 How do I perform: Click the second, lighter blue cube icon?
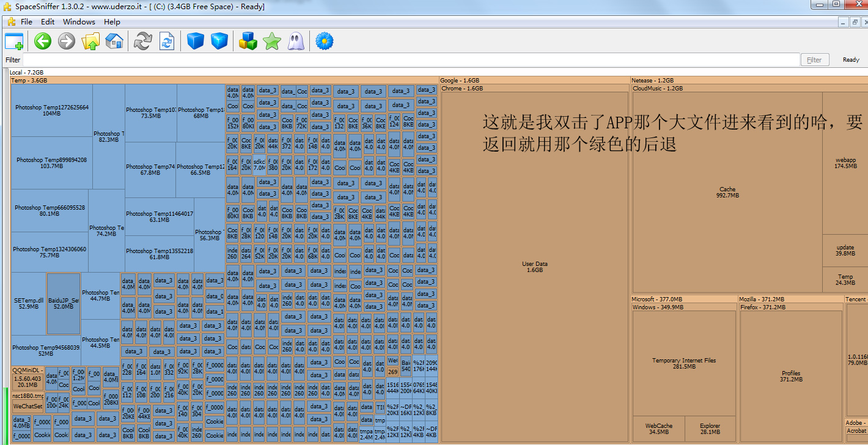[219, 42]
